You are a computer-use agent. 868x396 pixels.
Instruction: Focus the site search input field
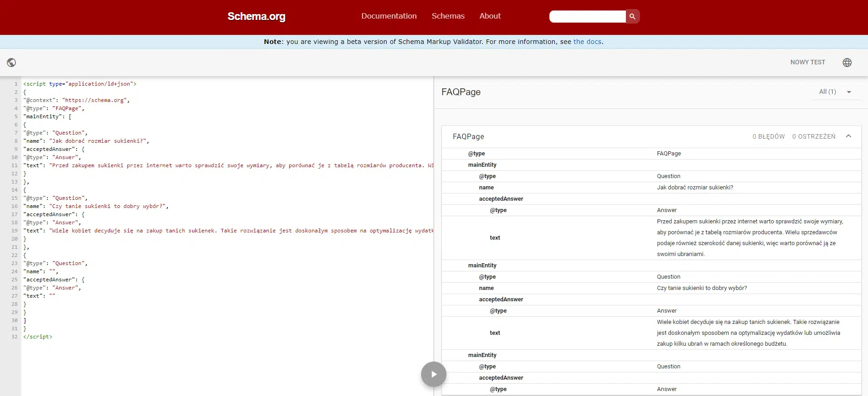(587, 16)
